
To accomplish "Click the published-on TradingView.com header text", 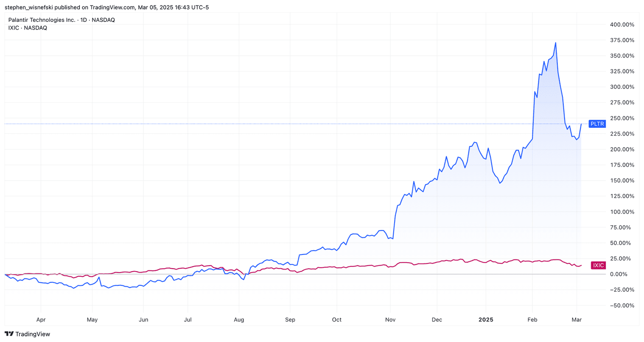I will point(106,7).
